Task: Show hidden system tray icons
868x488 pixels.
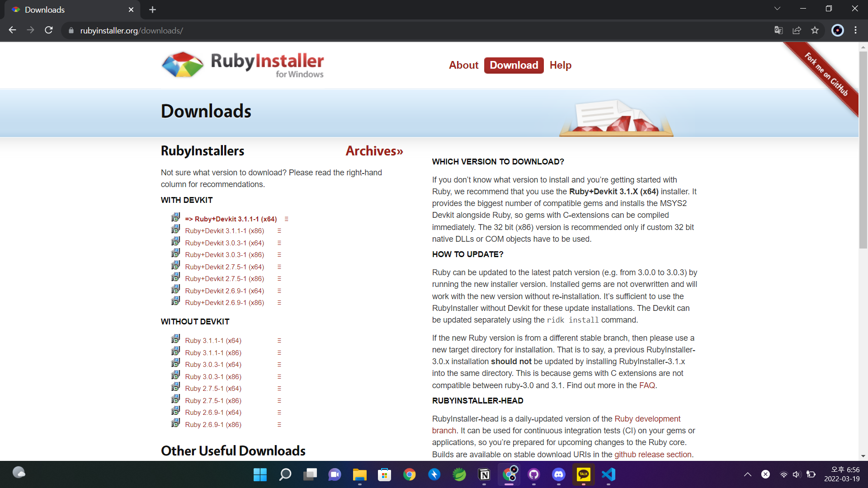Action: click(x=747, y=474)
